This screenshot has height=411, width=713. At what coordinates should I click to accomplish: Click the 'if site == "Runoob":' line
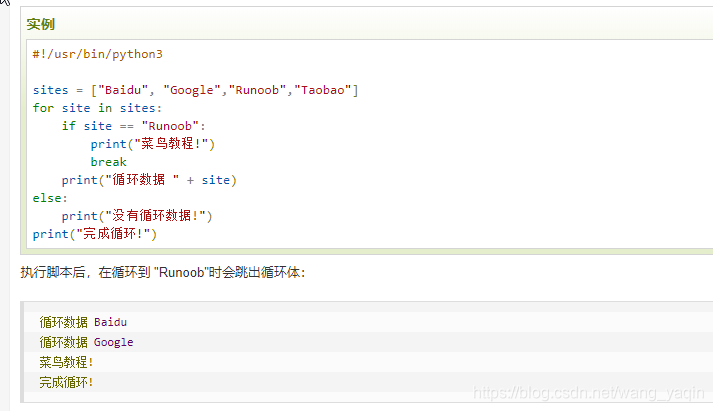coord(134,126)
